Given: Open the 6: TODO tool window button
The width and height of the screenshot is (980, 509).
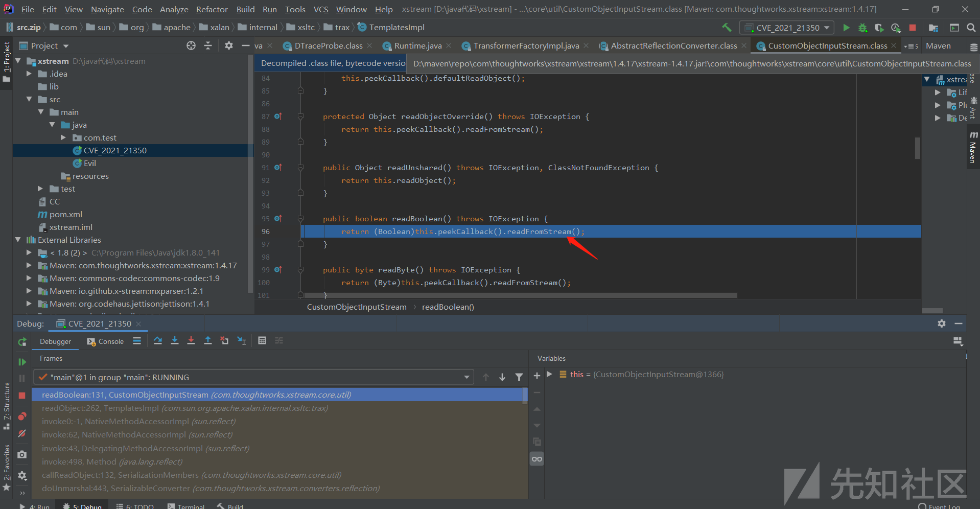Looking at the screenshot, I should click(x=134, y=506).
